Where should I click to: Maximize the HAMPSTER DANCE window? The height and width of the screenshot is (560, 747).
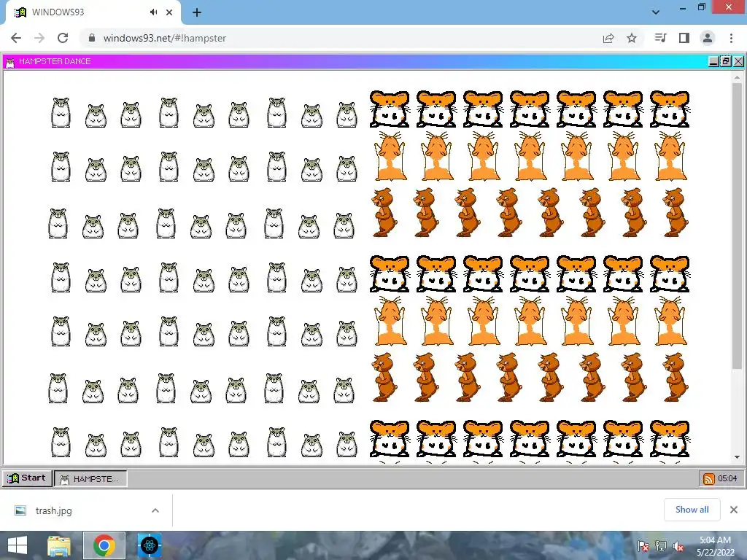click(x=726, y=61)
